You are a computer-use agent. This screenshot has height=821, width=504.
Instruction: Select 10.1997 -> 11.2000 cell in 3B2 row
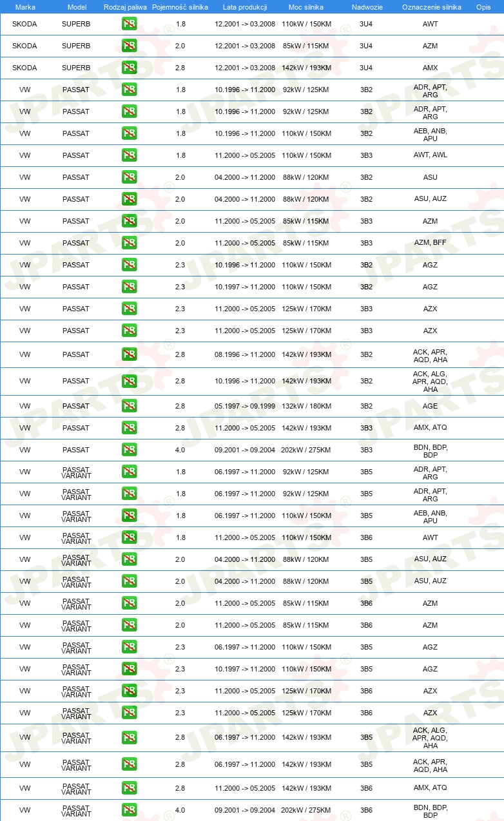245,287
